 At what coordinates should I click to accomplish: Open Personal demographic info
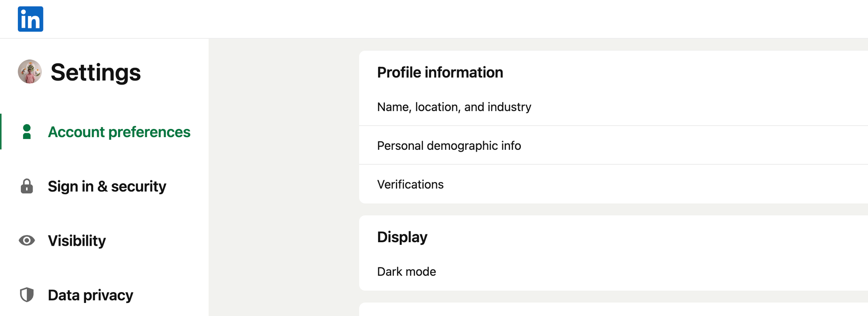449,145
